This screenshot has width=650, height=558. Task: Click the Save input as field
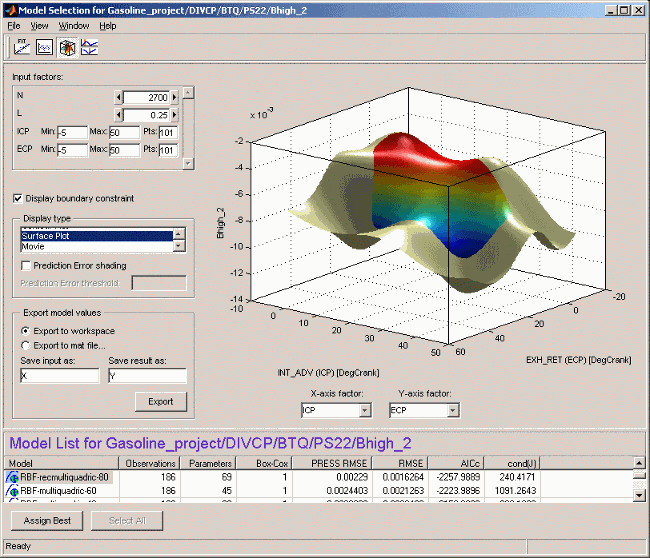[x=59, y=376]
